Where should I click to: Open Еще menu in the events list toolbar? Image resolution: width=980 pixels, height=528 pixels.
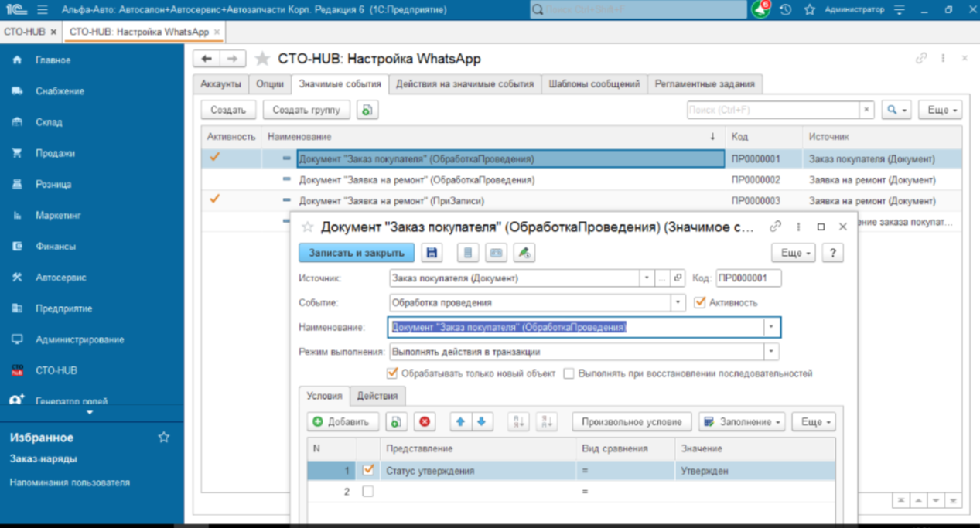point(941,110)
